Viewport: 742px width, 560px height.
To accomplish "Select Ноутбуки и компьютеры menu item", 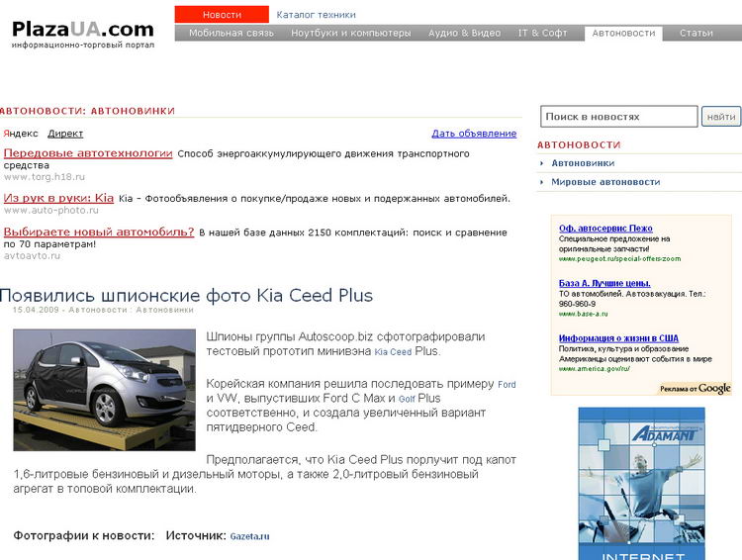I will pos(350,33).
